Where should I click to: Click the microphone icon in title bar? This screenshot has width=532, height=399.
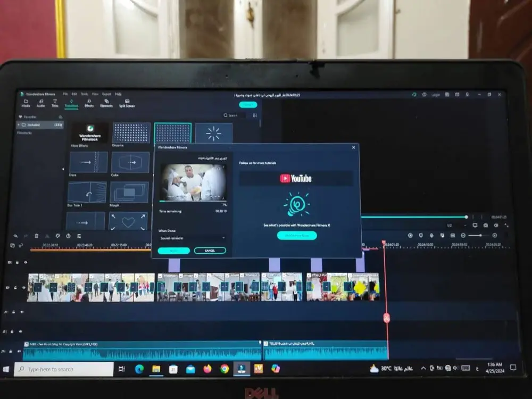click(467, 95)
